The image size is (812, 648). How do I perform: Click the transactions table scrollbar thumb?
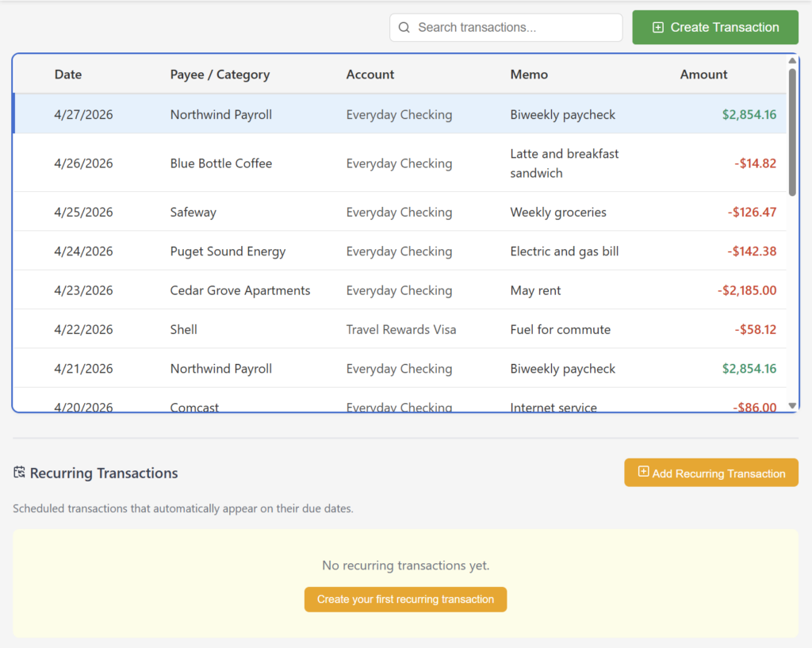pos(792,131)
